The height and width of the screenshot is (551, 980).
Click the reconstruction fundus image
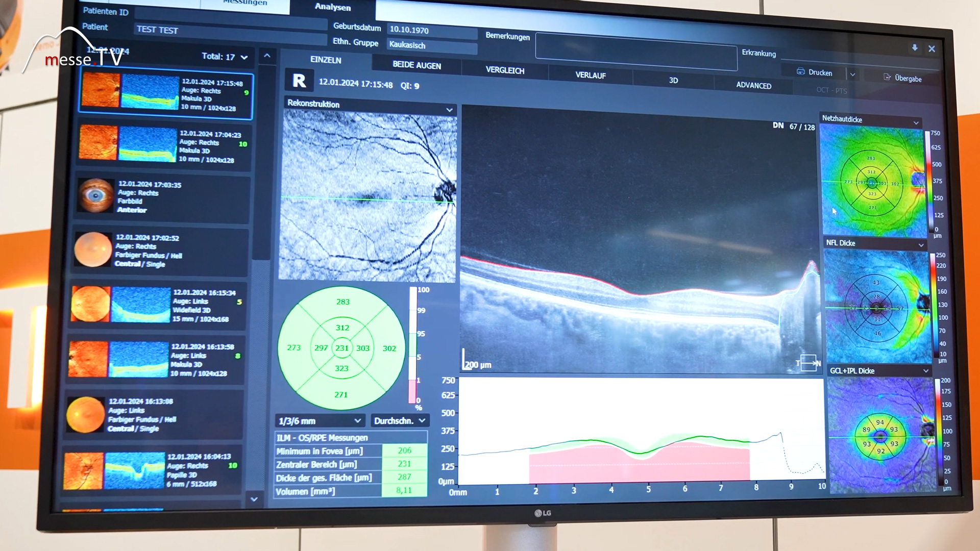tap(368, 196)
